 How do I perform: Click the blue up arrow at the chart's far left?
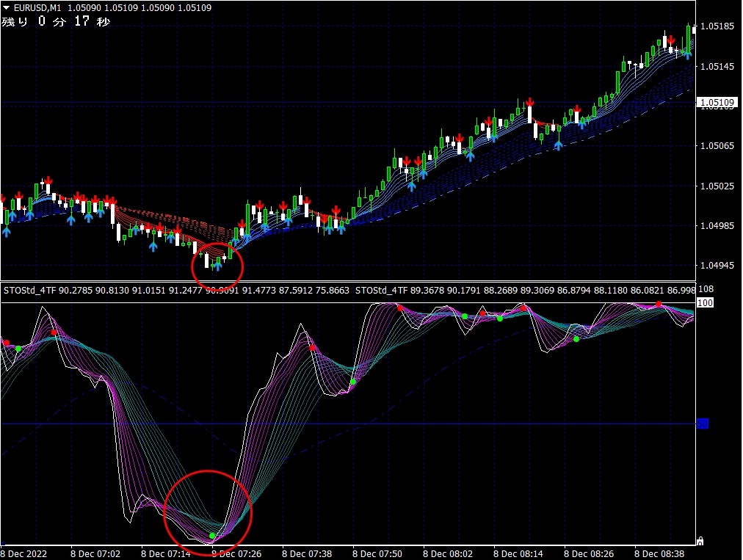tap(6, 232)
